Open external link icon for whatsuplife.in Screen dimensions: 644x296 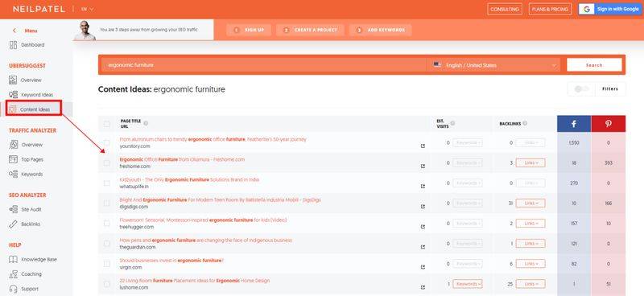[x=423, y=187]
